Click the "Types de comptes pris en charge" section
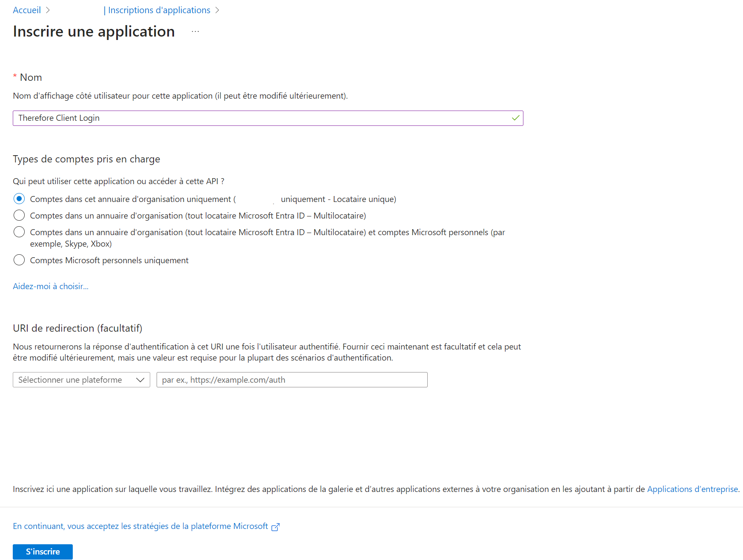The width and height of the screenshot is (743, 560). pyautogui.click(x=86, y=159)
